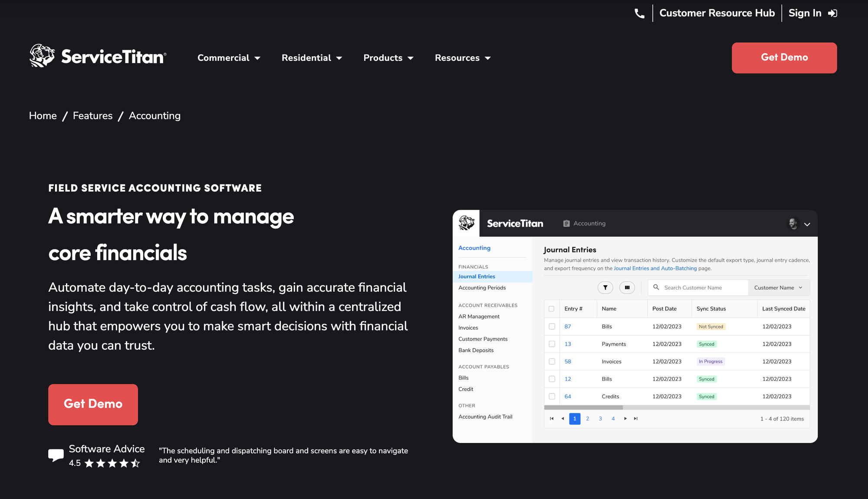Check the box for entry 58

(x=552, y=361)
